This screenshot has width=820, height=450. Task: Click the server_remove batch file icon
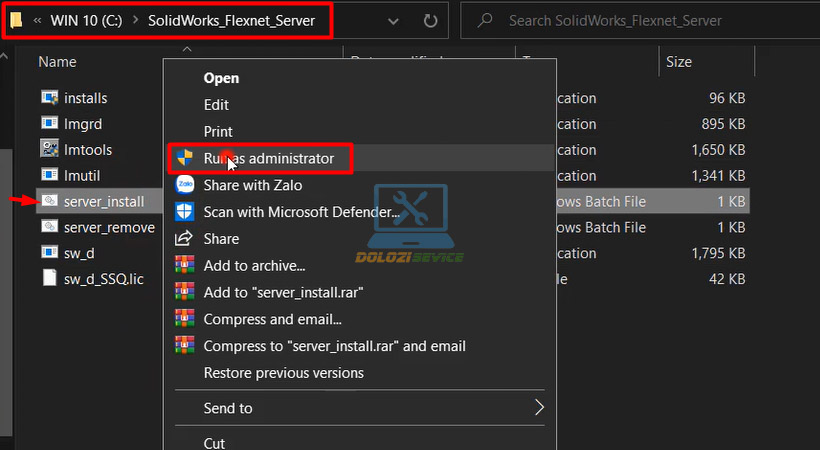click(x=49, y=227)
